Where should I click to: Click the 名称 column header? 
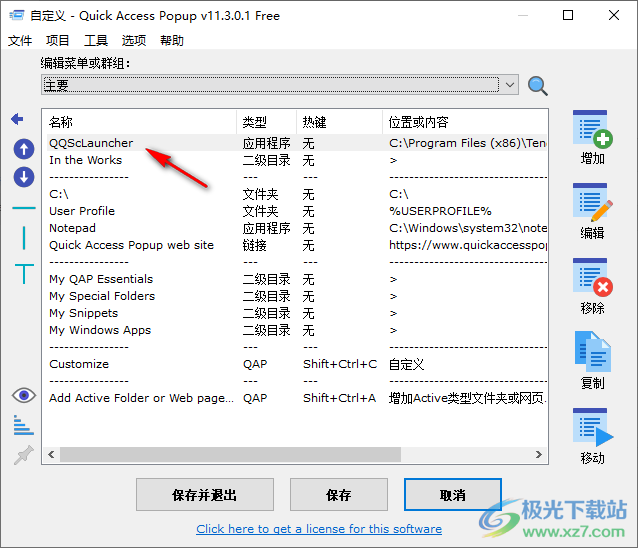140,122
